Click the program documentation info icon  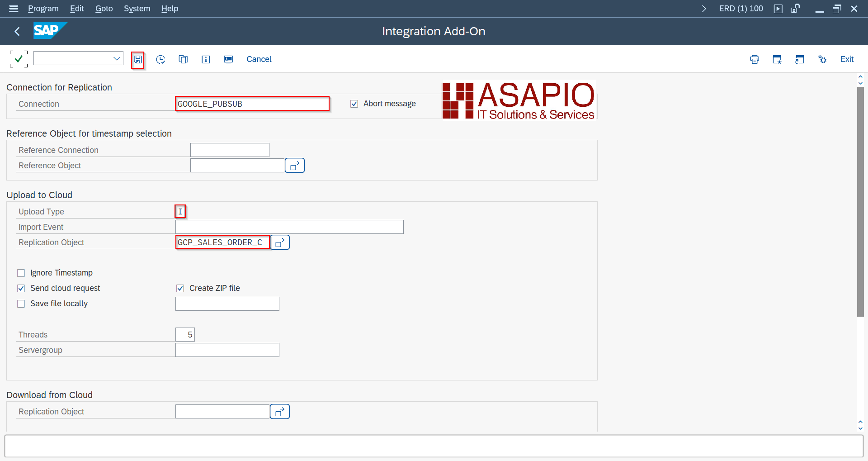pos(206,59)
